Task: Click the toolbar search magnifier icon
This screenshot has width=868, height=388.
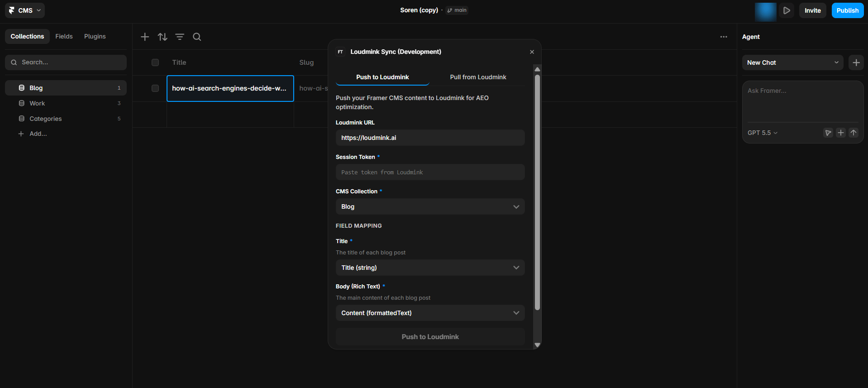Action: pyautogui.click(x=197, y=37)
